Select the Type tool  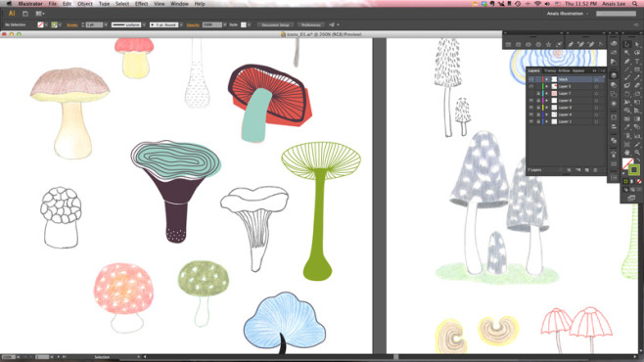click(x=637, y=62)
